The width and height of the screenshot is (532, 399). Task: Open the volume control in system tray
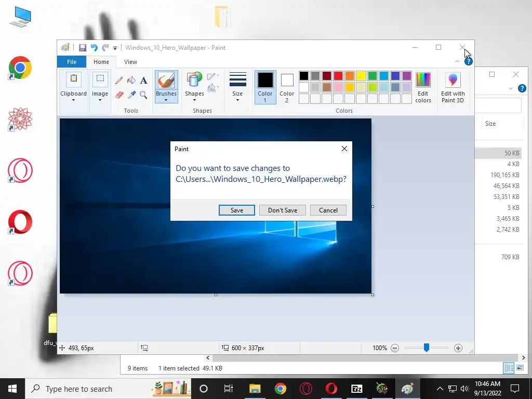(x=464, y=389)
